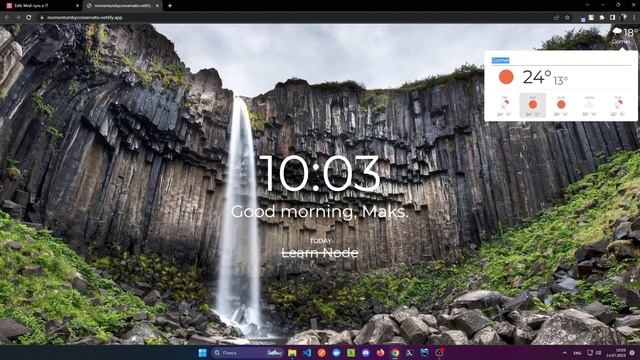The height and width of the screenshot is (360, 640).
Task: Open the Windows Start menu
Action: coord(202,353)
